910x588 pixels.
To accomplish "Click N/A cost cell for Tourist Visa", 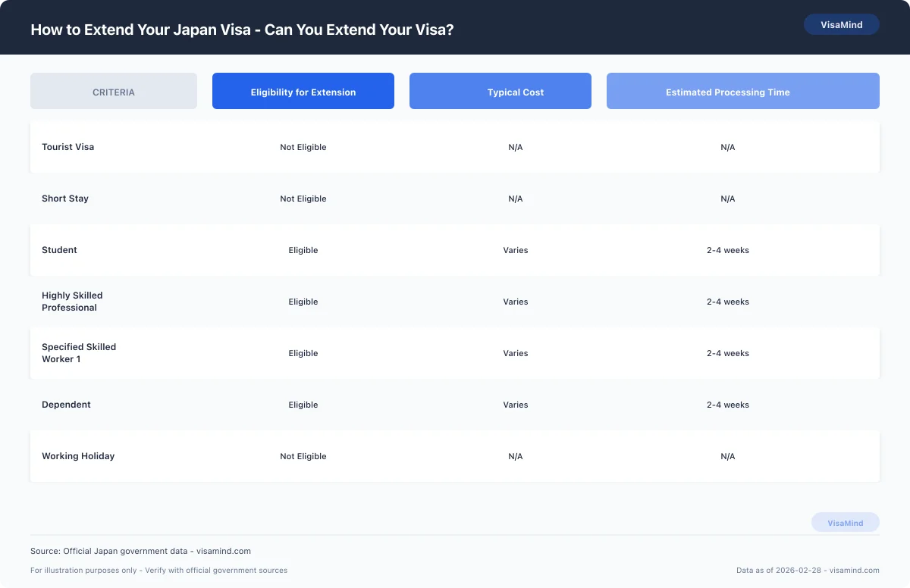I will click(515, 147).
